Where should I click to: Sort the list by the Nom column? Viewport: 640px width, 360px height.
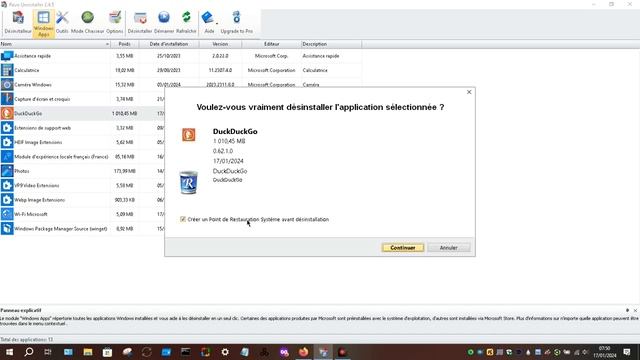[x=55, y=44]
